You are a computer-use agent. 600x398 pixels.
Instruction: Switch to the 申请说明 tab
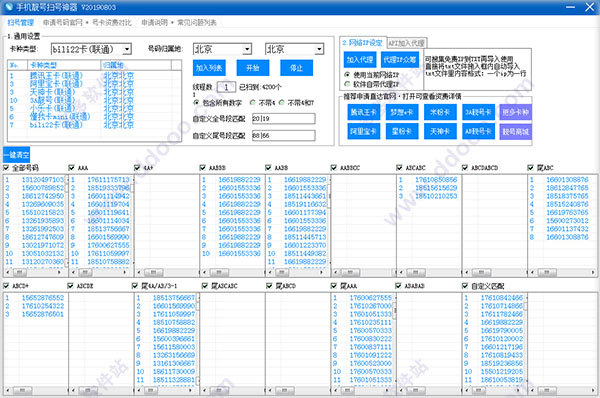pyautogui.click(x=155, y=23)
